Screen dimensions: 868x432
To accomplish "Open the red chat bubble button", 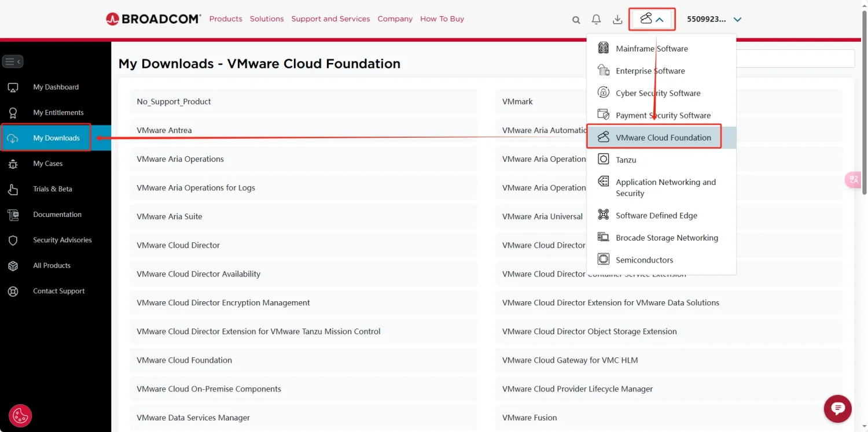I will click(x=837, y=408).
